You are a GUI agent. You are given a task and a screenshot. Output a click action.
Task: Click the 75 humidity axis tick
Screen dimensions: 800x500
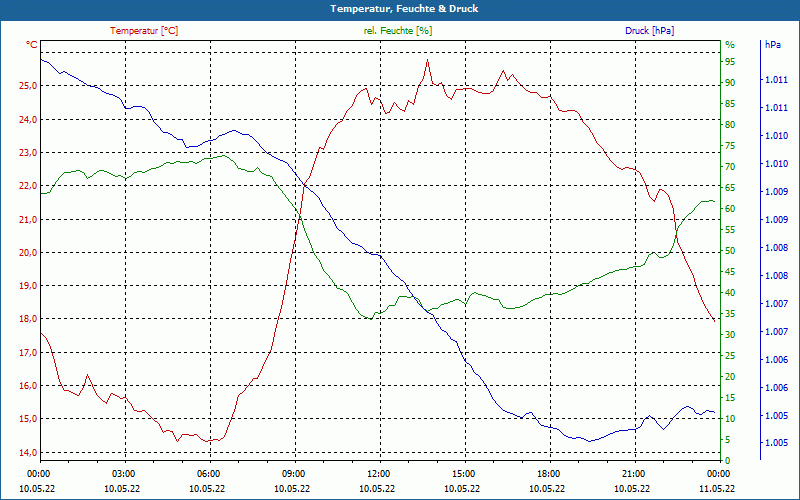point(730,146)
